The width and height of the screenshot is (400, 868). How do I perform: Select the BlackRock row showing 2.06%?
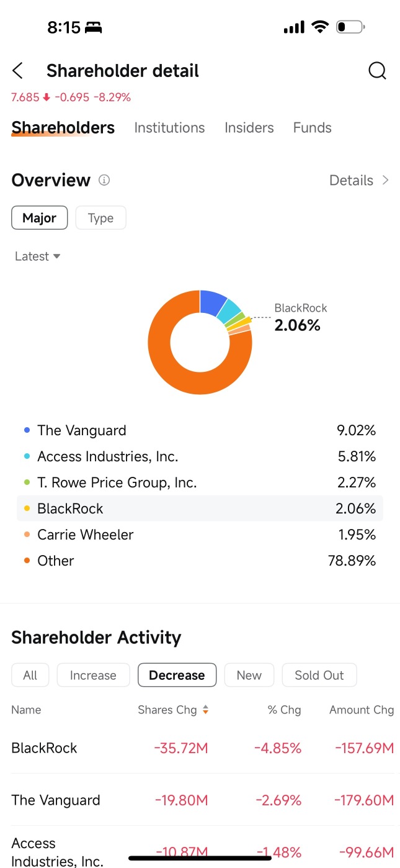(200, 508)
